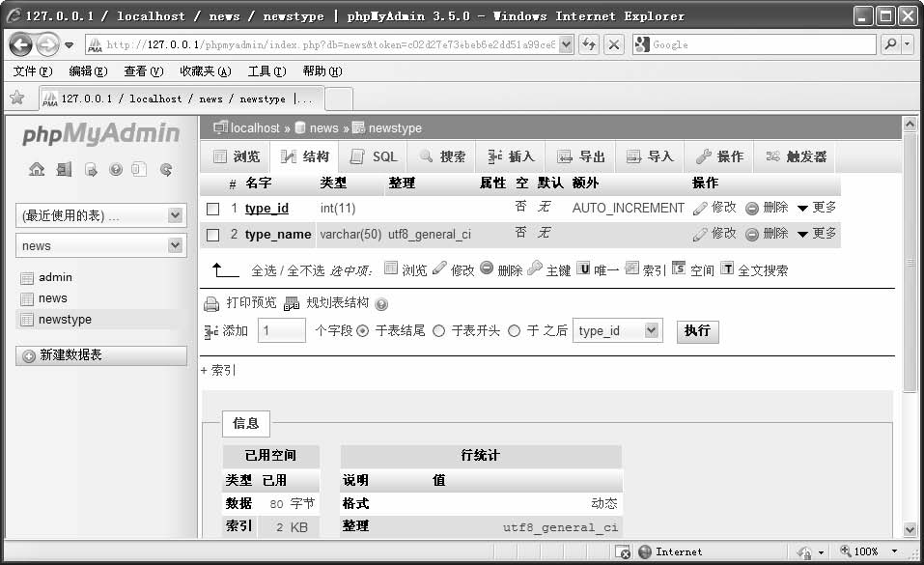Image resolution: width=924 pixels, height=565 pixels.
Task: Click the zoom level magnifier in status bar
Action: [846, 551]
